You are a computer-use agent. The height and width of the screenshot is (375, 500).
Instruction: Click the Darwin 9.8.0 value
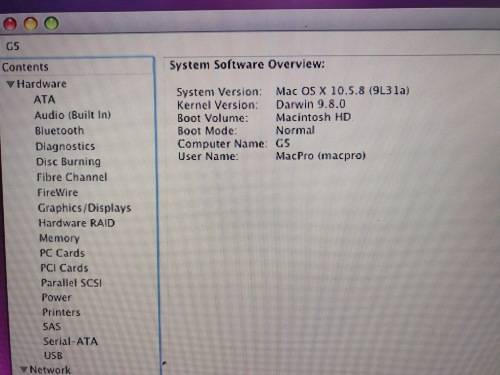311,104
